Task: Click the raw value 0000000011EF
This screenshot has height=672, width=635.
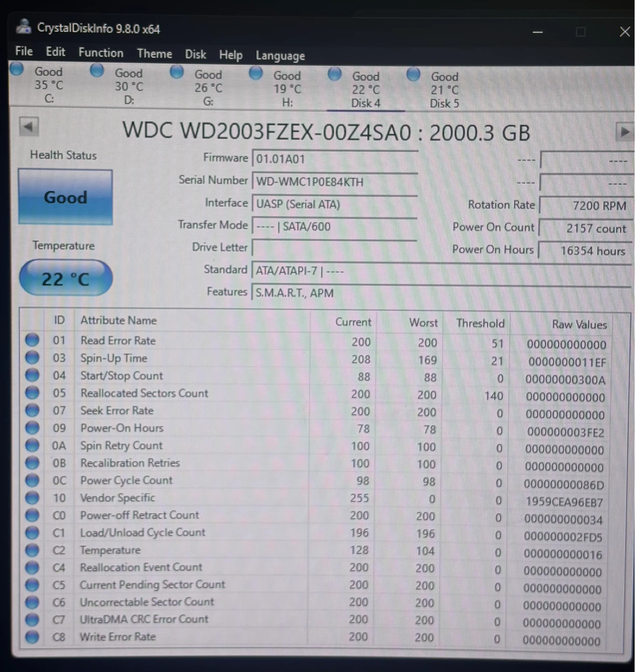Action: point(567,362)
